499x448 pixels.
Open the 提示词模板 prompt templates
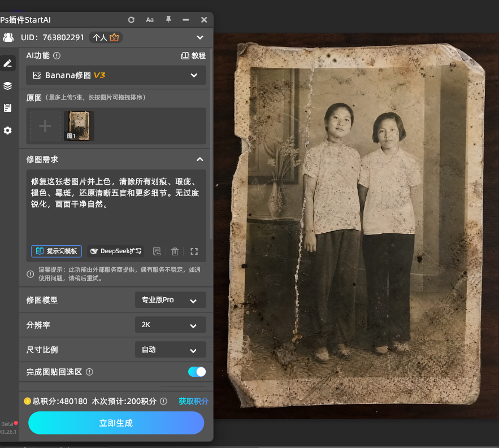point(57,251)
